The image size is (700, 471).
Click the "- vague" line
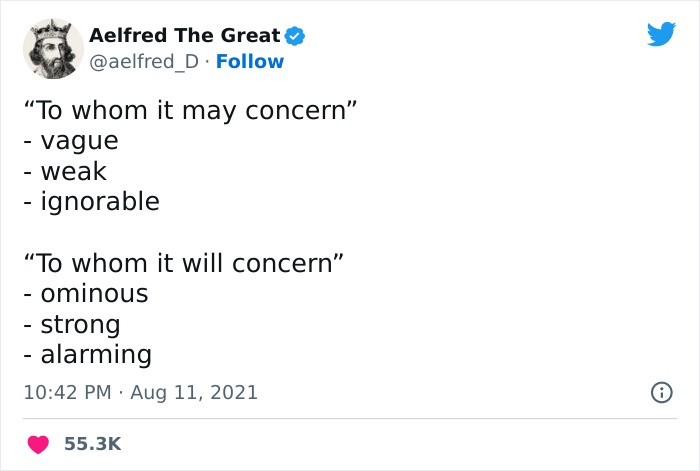(x=70, y=141)
